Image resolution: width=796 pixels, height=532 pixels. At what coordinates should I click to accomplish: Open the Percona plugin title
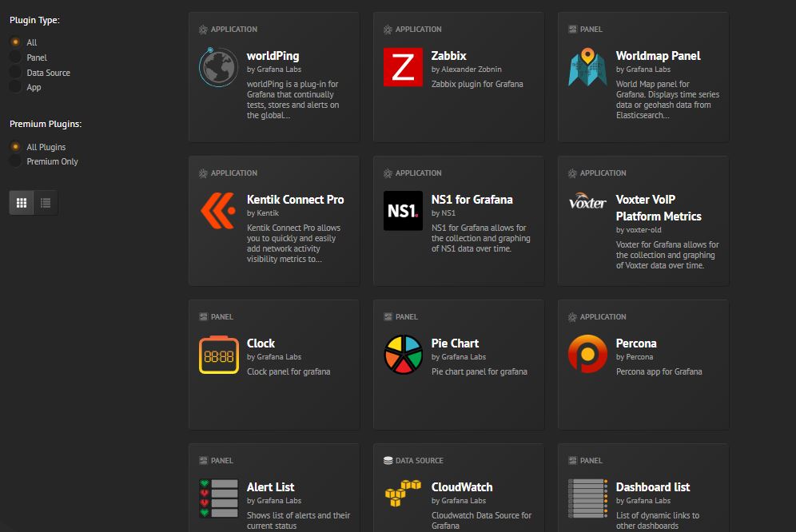pos(636,343)
